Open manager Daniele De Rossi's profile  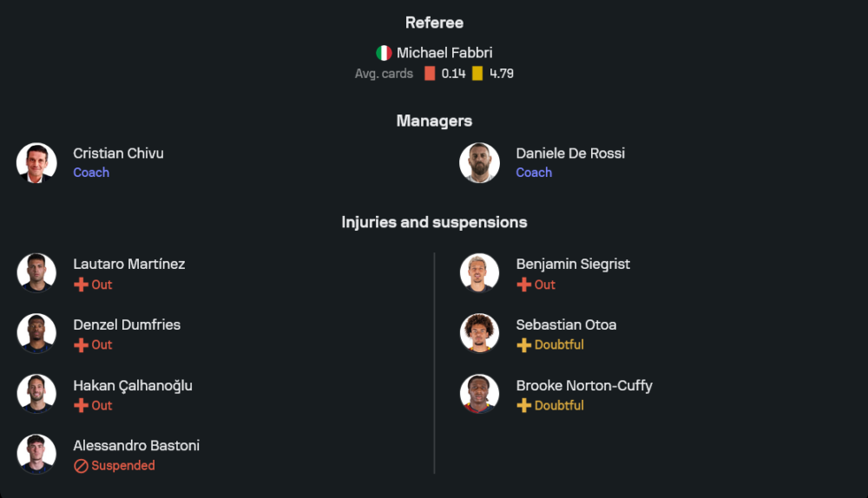[570, 154]
